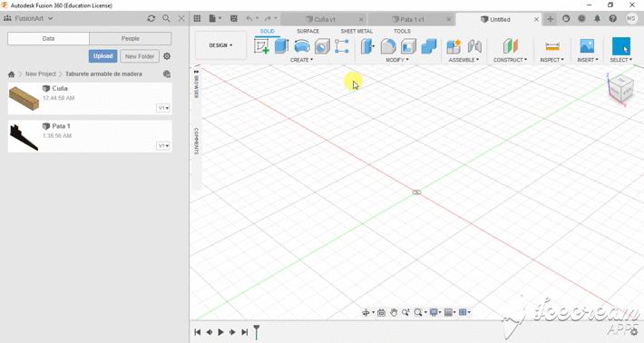Open notifications bell

coord(597,18)
